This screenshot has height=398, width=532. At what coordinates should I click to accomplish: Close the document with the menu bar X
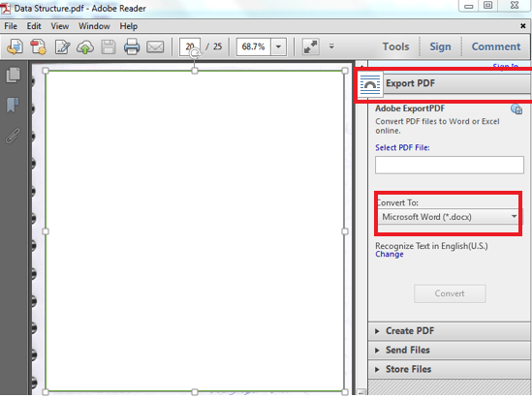(x=523, y=26)
